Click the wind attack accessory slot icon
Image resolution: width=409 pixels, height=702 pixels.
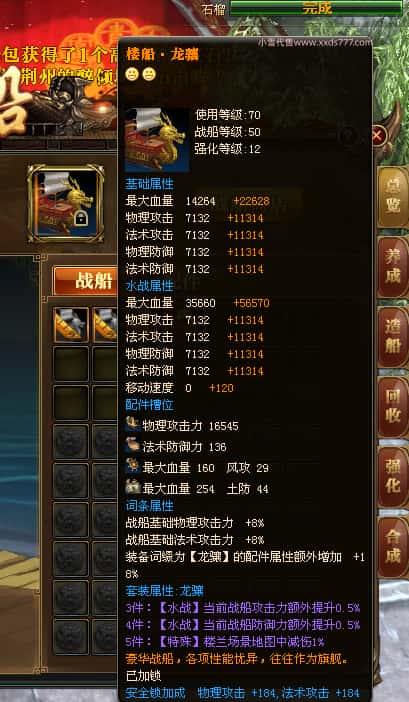coord(133,467)
